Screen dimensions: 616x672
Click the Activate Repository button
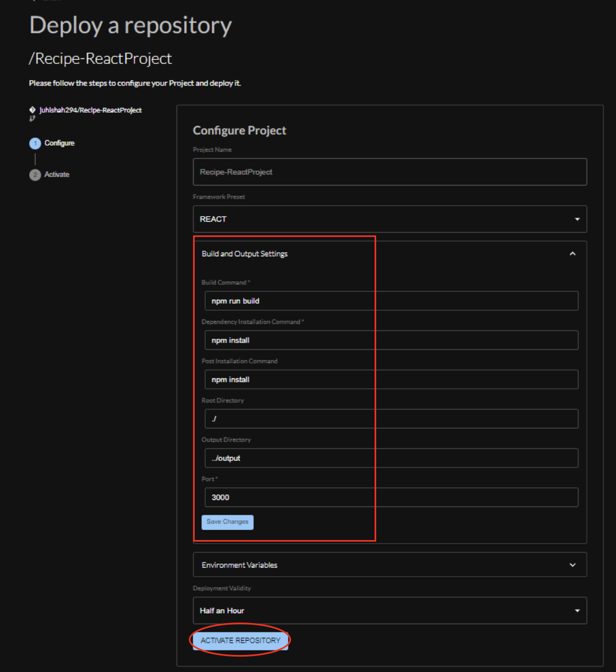click(x=240, y=641)
